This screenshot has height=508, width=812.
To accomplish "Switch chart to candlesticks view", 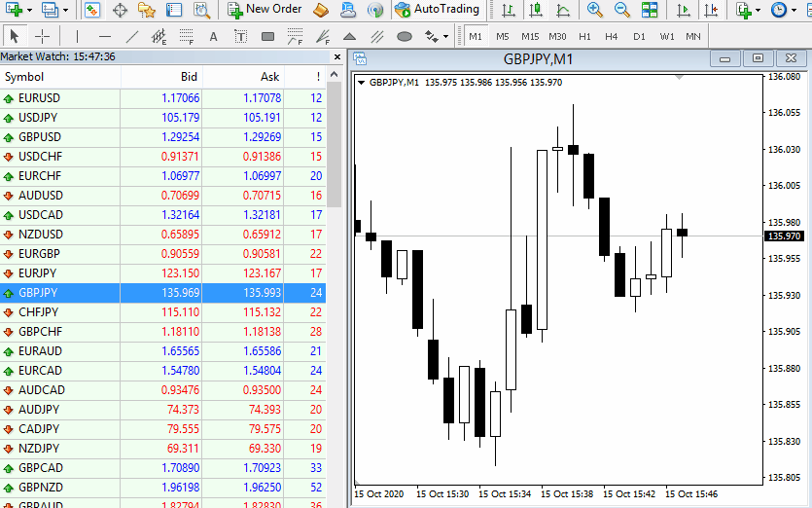I will [535, 10].
